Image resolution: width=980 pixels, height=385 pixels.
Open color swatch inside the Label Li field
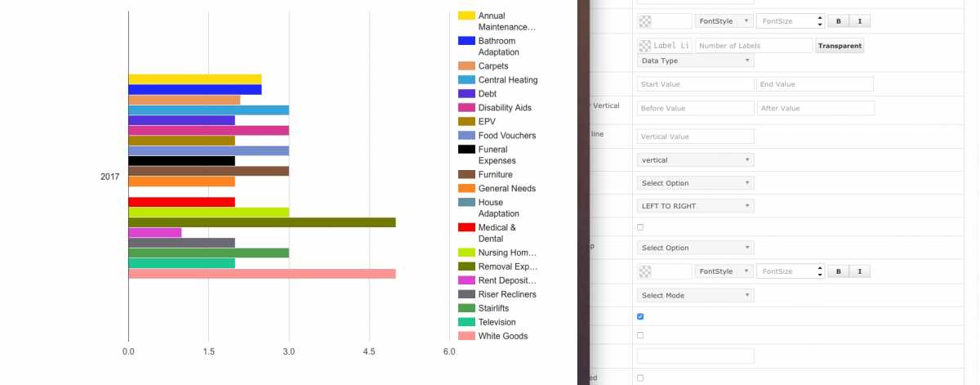(645, 46)
